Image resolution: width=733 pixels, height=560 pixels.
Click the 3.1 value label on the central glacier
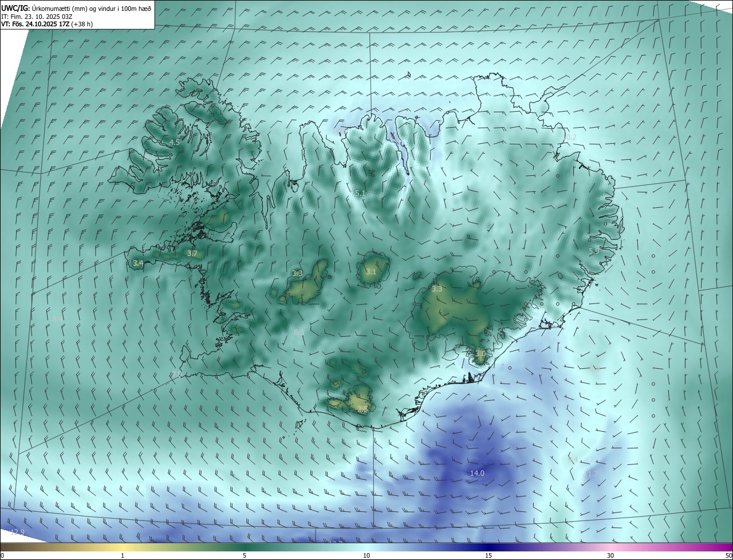coord(371,271)
